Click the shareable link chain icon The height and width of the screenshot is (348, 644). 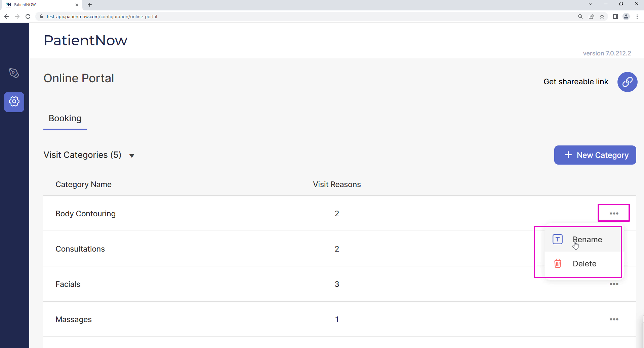click(x=627, y=82)
